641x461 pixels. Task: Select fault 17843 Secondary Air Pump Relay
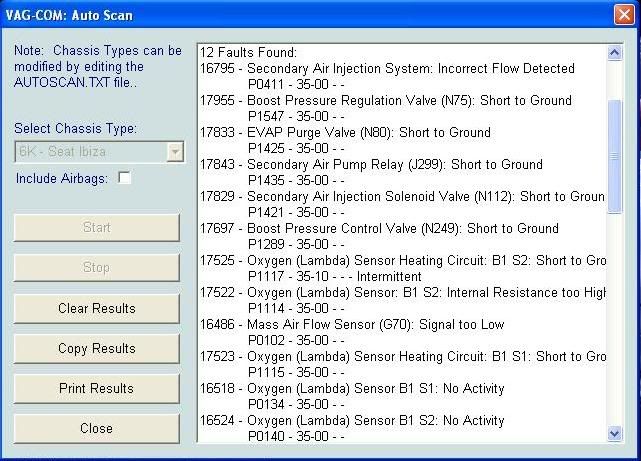point(371,164)
